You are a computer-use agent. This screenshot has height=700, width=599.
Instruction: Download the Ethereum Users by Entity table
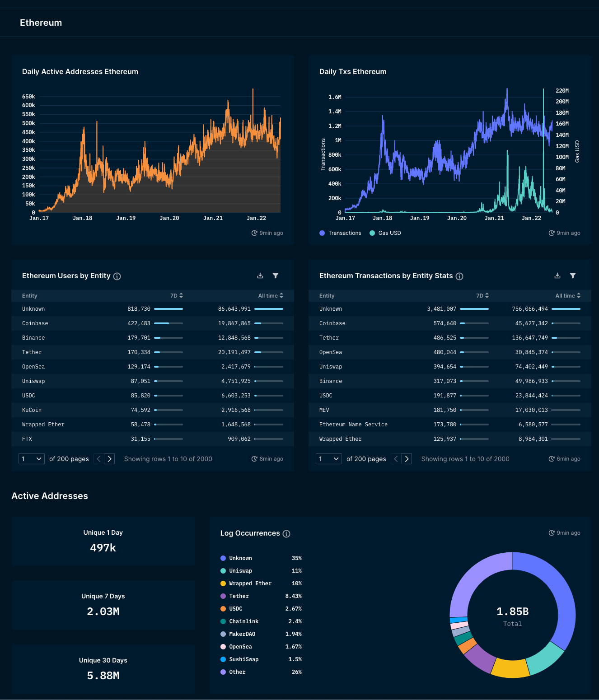(x=260, y=275)
